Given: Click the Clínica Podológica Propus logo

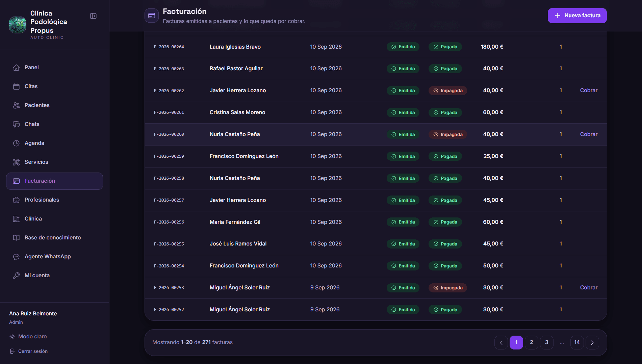Looking at the screenshot, I should (x=17, y=25).
